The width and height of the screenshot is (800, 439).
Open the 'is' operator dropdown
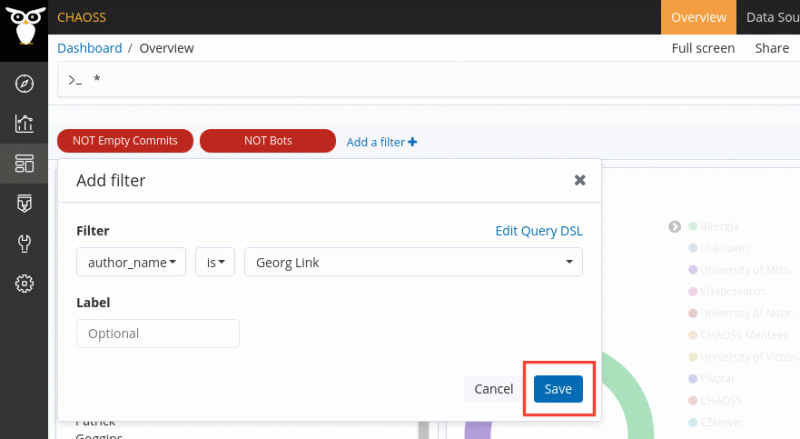[215, 262]
